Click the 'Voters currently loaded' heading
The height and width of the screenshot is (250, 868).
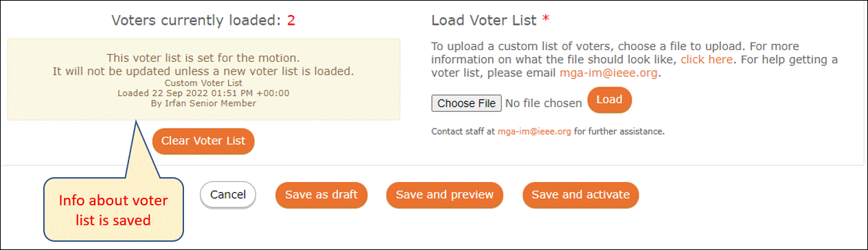click(196, 20)
